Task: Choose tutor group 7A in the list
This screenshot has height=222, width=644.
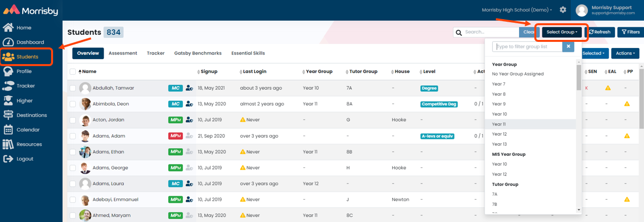Action: click(x=531, y=194)
